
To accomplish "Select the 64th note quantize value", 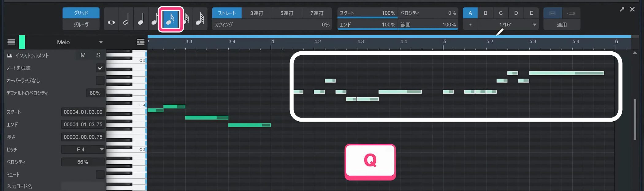I will click(200, 19).
